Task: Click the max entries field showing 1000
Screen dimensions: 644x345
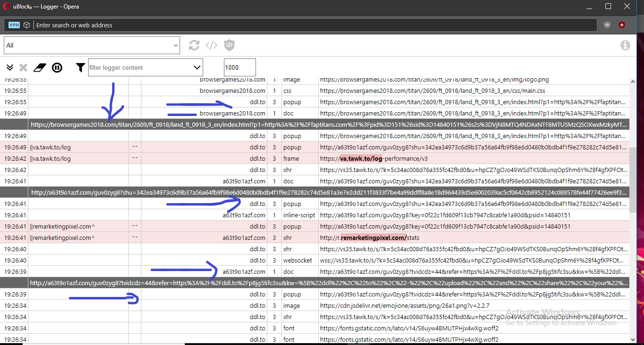Action: (x=240, y=67)
